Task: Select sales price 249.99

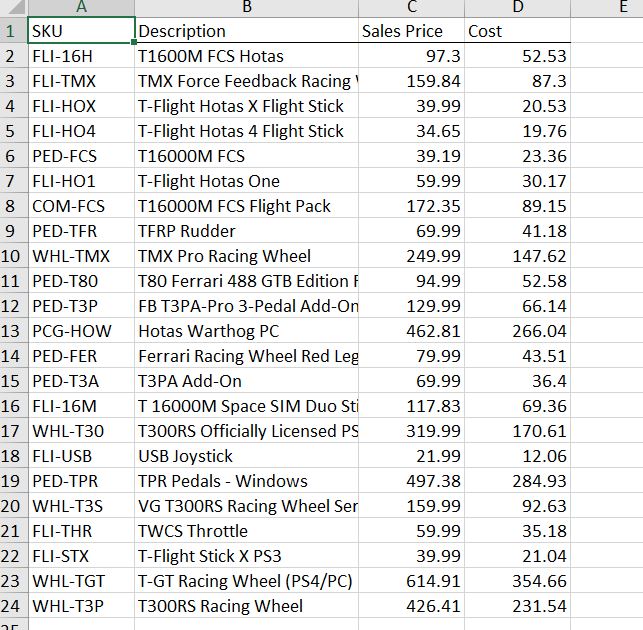Action: (411, 256)
